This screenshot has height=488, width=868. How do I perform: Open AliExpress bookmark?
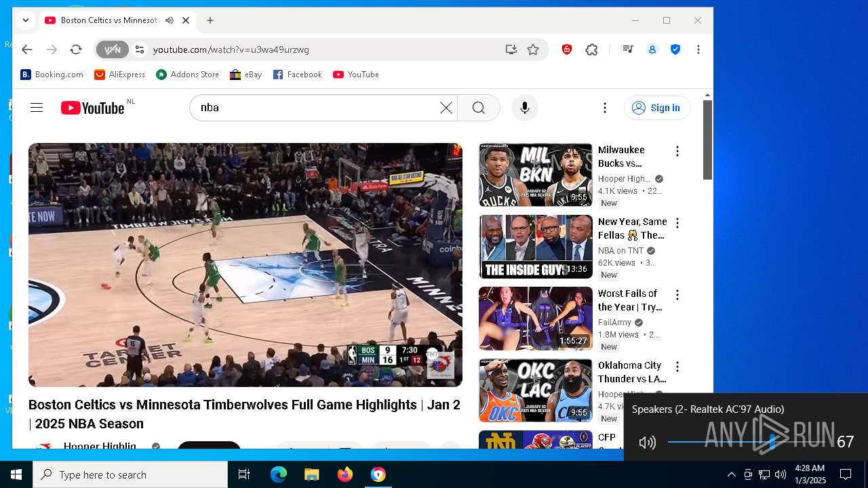pos(120,75)
